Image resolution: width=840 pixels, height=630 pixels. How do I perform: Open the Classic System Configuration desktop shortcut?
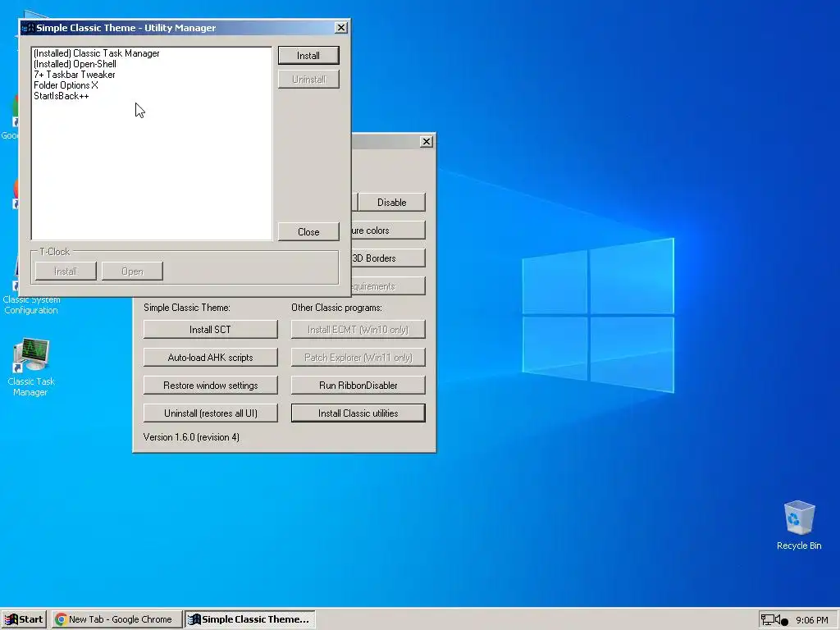(x=31, y=304)
